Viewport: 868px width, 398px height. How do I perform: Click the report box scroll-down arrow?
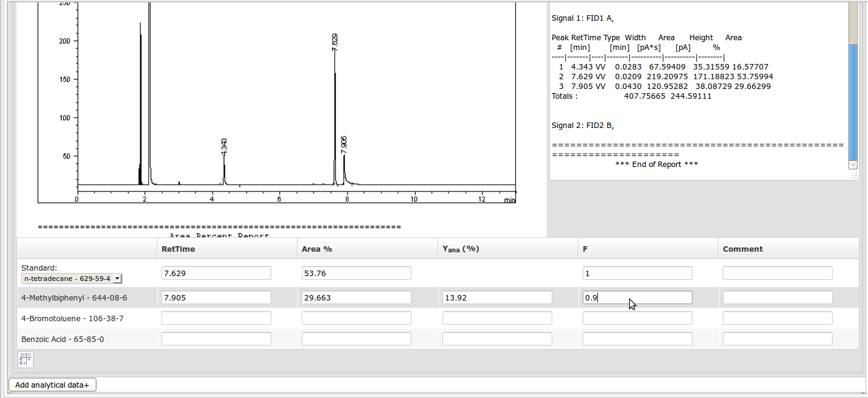pos(853,165)
